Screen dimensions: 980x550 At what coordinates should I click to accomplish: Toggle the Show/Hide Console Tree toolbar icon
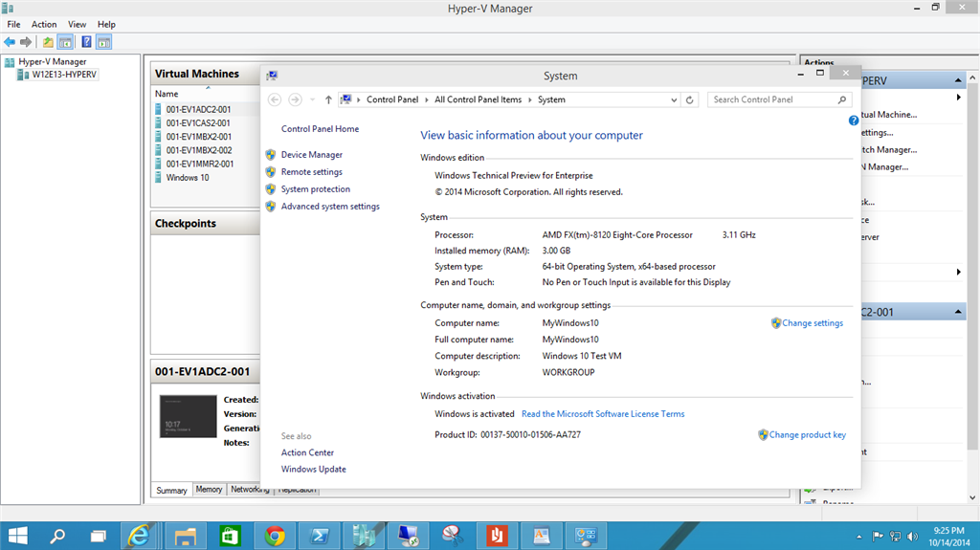[65, 42]
